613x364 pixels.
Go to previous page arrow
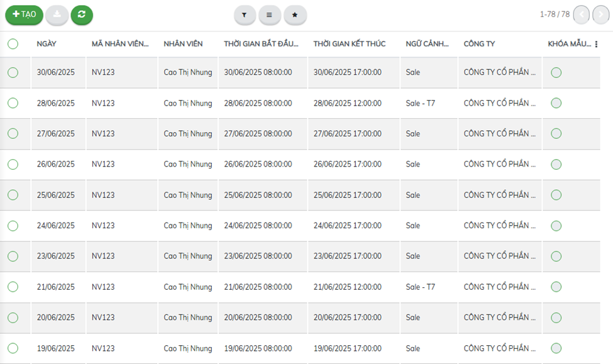point(582,15)
